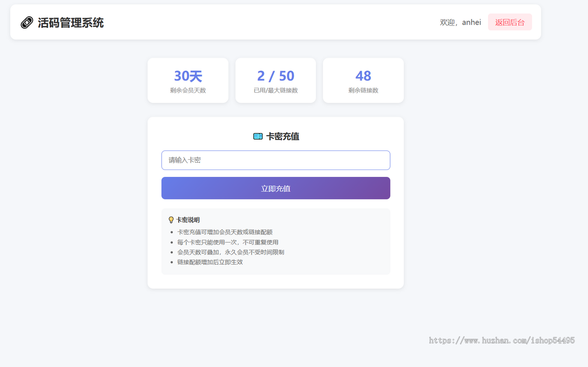Click the 30天 value
Viewport: 588px width, 367px height.
188,76
